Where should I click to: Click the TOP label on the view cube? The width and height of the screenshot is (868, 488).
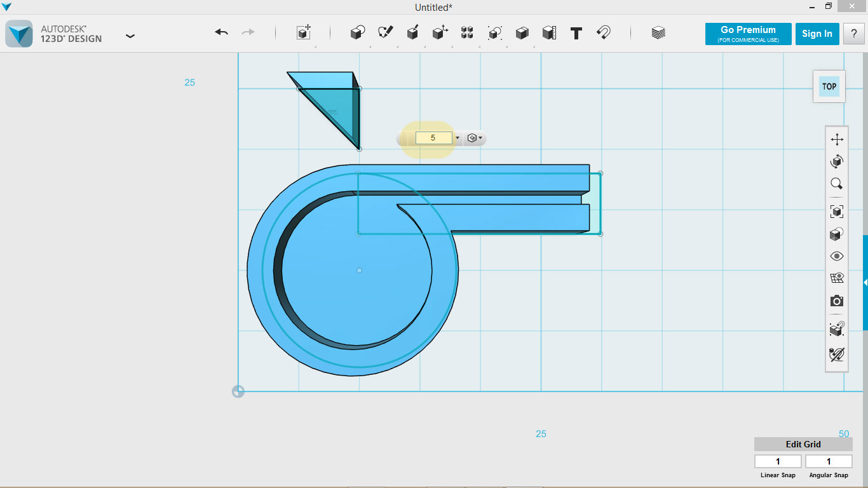[x=829, y=86]
